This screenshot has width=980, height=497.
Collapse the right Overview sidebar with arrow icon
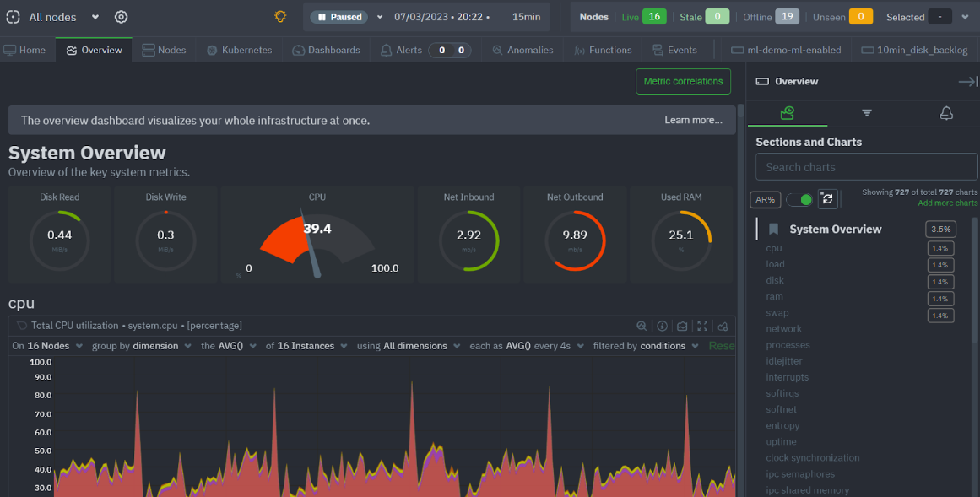pyautogui.click(x=968, y=81)
